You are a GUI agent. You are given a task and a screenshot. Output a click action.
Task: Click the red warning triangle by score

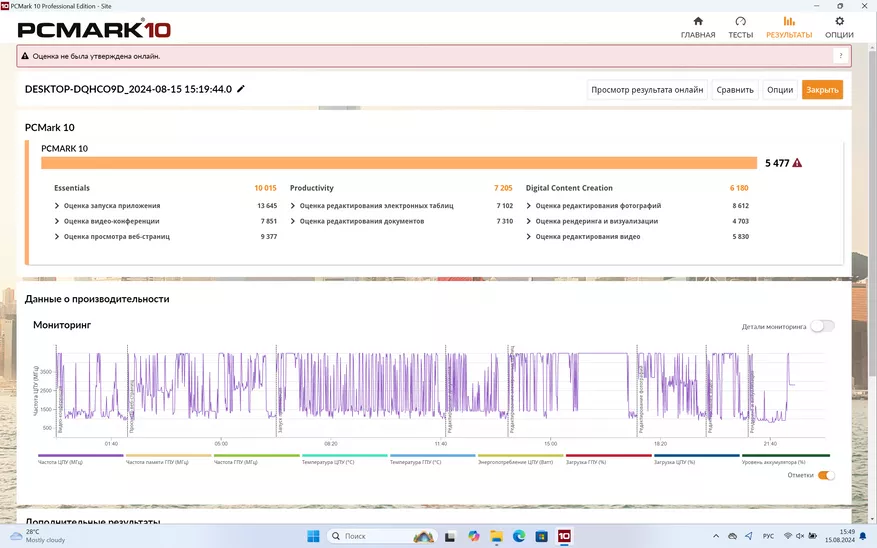click(x=797, y=163)
